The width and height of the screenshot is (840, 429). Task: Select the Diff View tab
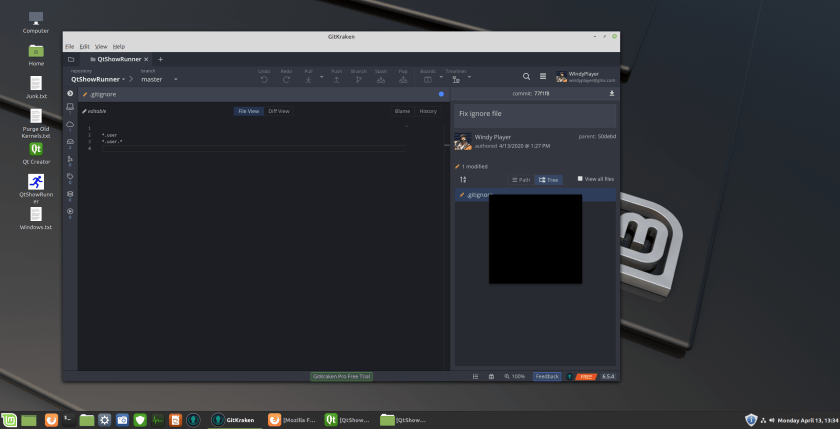tap(279, 111)
